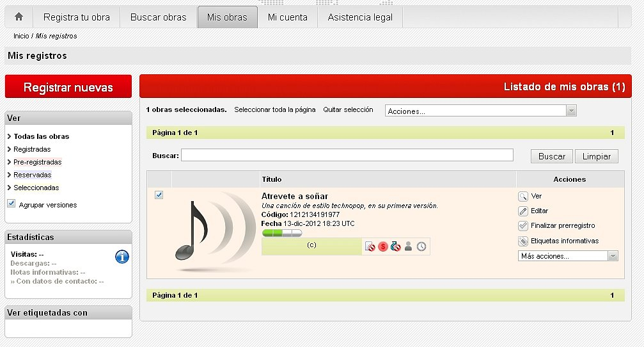Filter by Pre-registradas works

[x=37, y=162]
